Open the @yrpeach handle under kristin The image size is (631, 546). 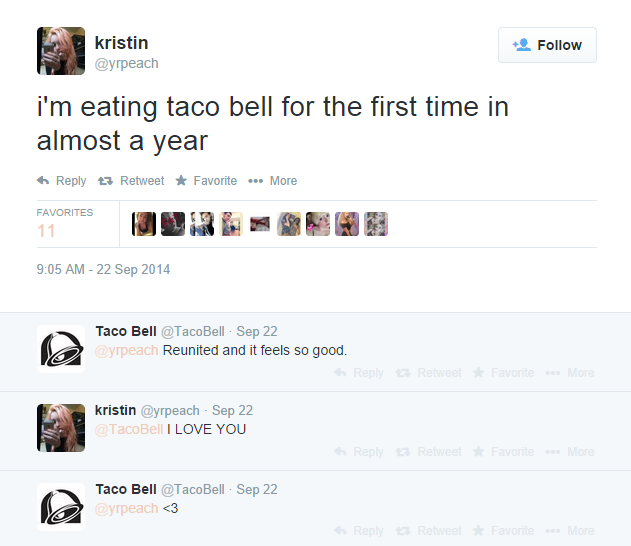pos(126,64)
